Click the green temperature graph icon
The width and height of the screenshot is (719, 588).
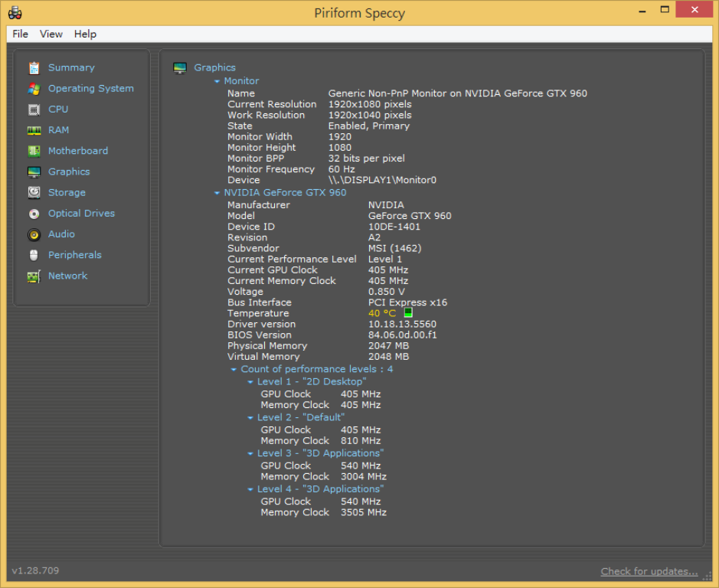click(408, 313)
